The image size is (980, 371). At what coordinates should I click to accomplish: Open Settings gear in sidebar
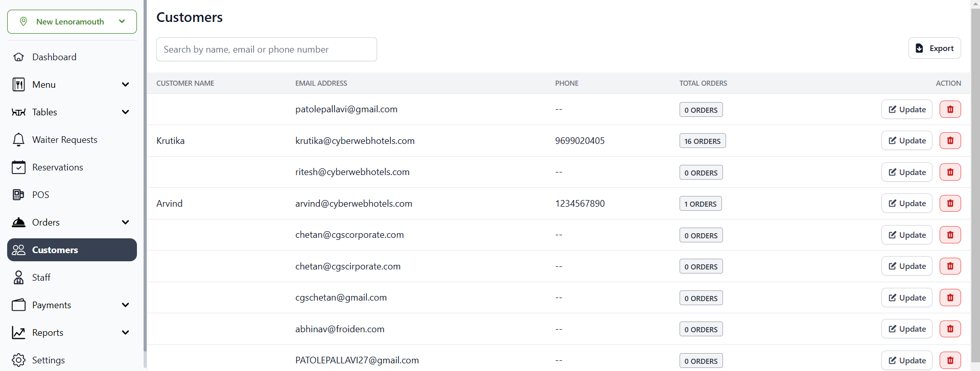point(19,360)
